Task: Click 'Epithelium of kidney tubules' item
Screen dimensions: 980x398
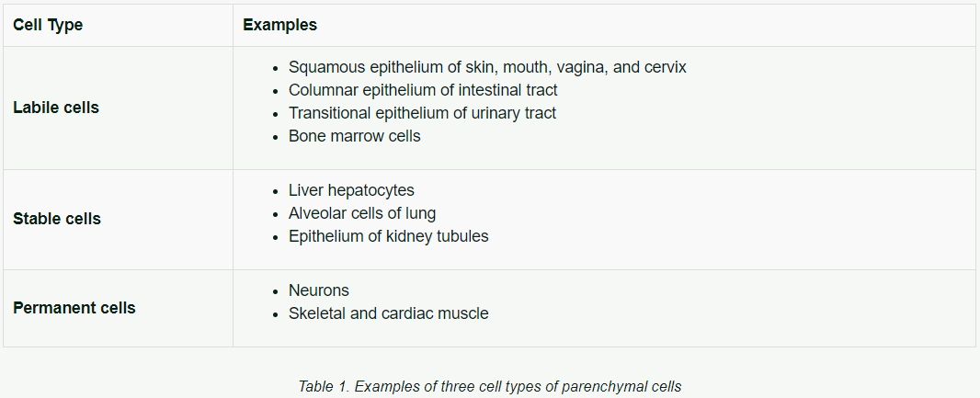Action: (x=388, y=236)
